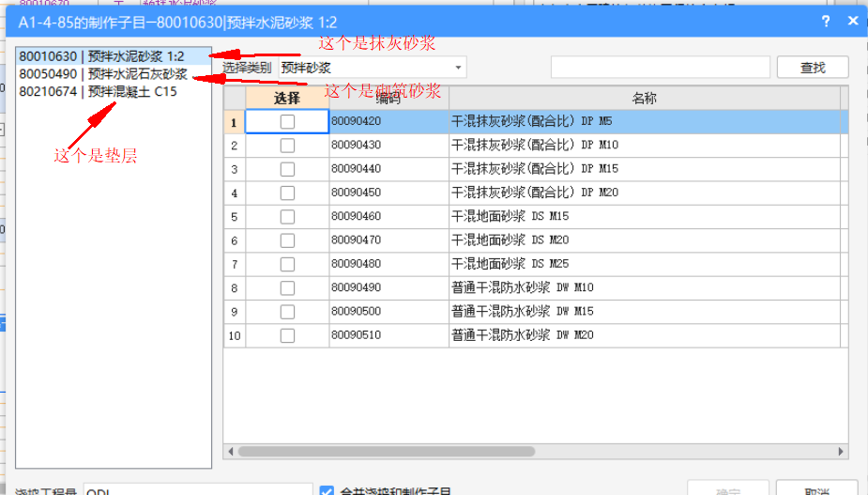Screen dimensions: 868x495
Task: Click code cell 80090450
Action: tap(389, 193)
